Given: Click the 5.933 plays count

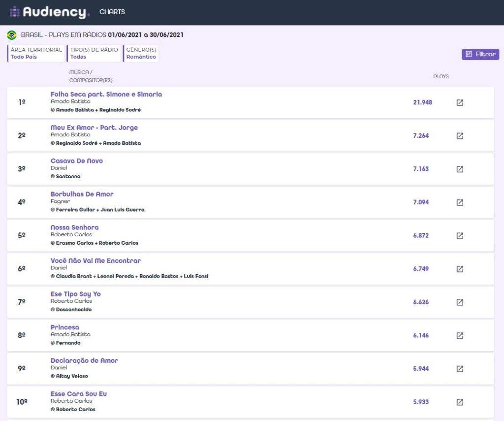Looking at the screenshot, I should click(x=421, y=402).
